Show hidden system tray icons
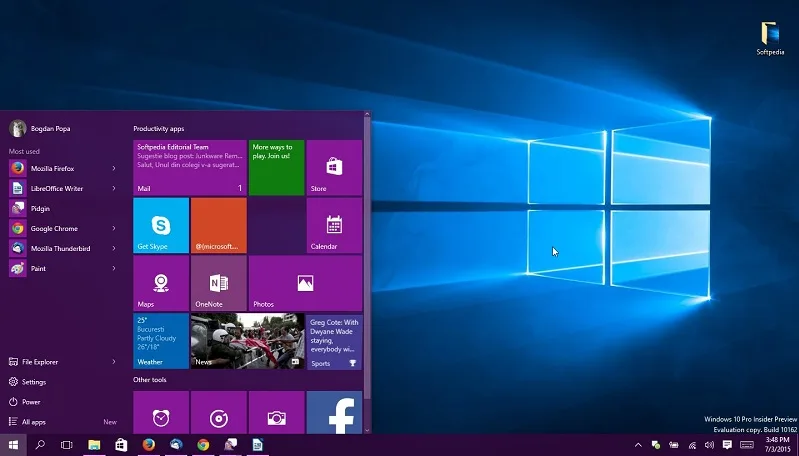Screen dimensions: 799x456 click(x=638, y=445)
